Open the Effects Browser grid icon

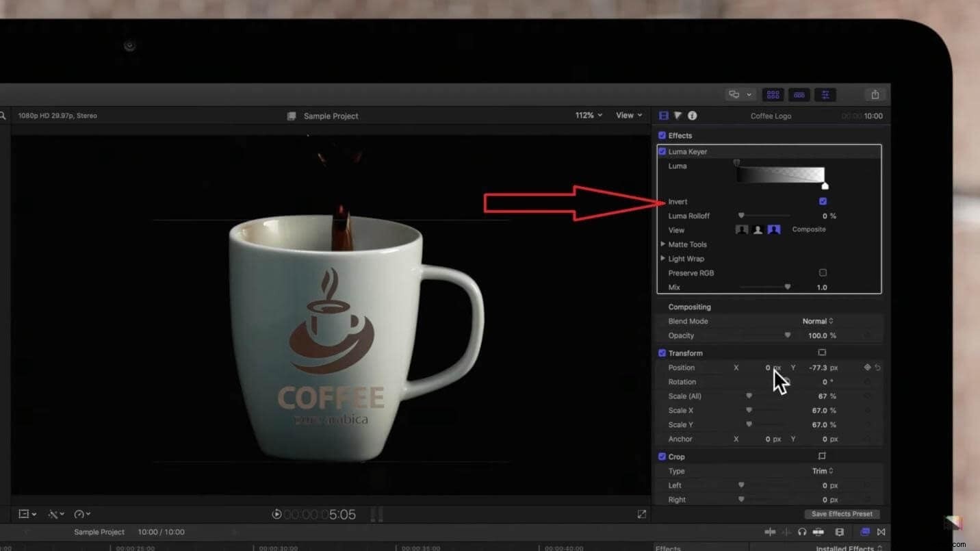773,94
